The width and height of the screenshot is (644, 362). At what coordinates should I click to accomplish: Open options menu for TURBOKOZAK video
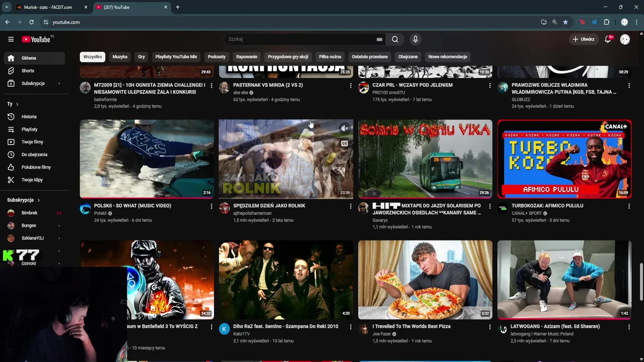tap(629, 206)
